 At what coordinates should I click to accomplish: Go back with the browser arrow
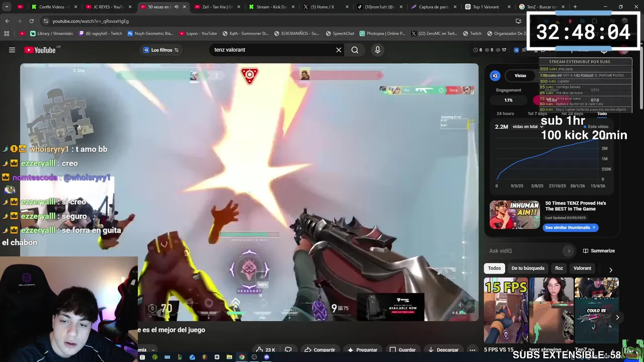point(7,21)
